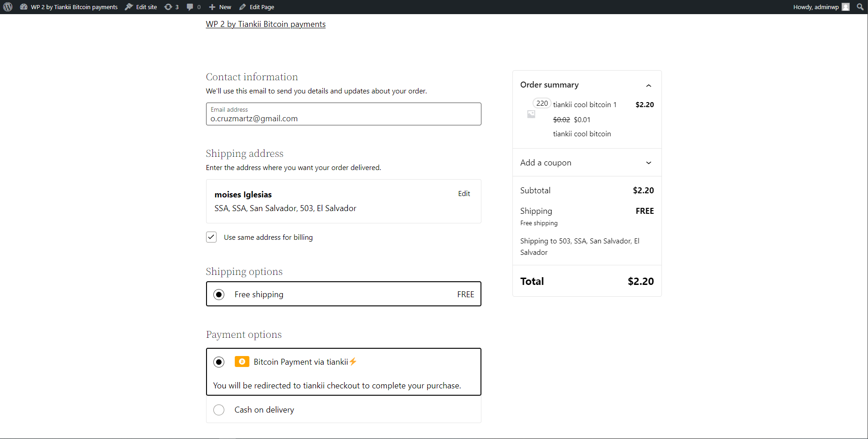The image size is (868, 439).
Task: Select address line SSA, San Salvador text
Action: point(285,208)
